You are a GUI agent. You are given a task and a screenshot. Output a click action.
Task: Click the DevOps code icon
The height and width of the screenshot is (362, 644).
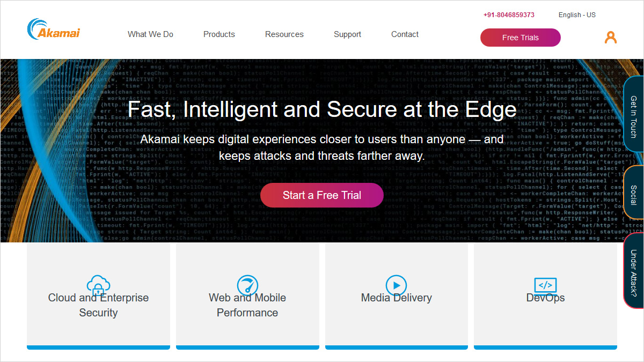pyautogui.click(x=545, y=284)
